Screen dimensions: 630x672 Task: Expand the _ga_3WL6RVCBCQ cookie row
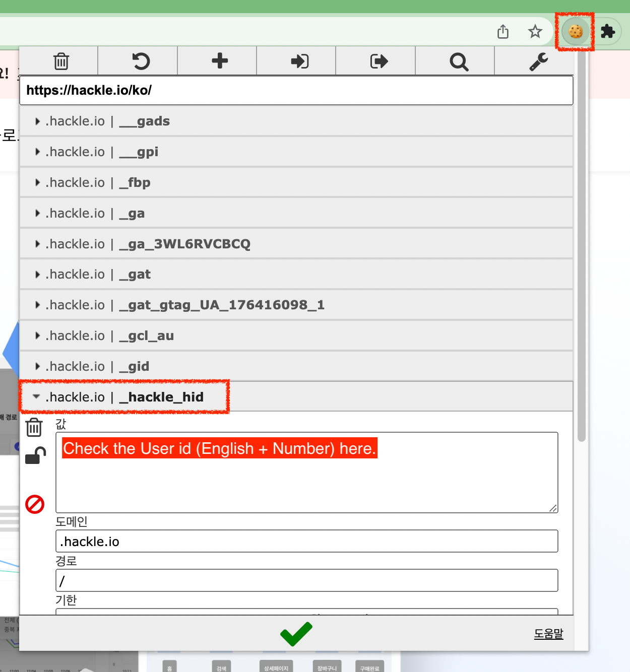click(x=296, y=244)
